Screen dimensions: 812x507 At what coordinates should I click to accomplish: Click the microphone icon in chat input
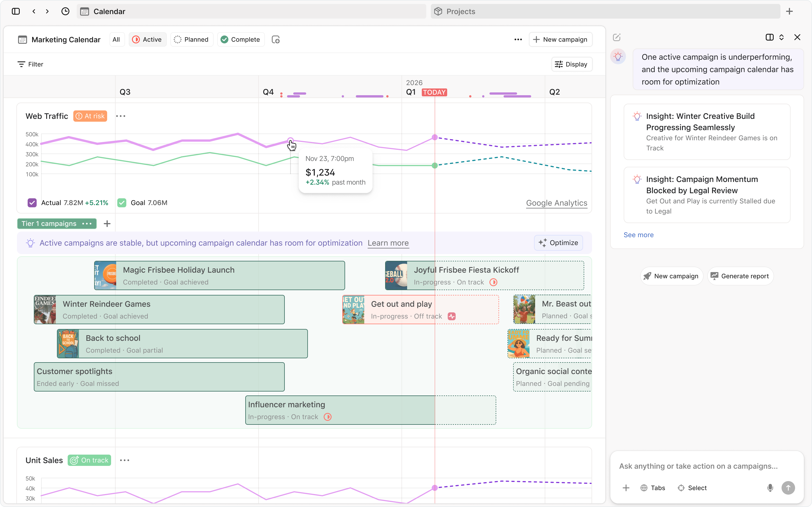coord(770,488)
